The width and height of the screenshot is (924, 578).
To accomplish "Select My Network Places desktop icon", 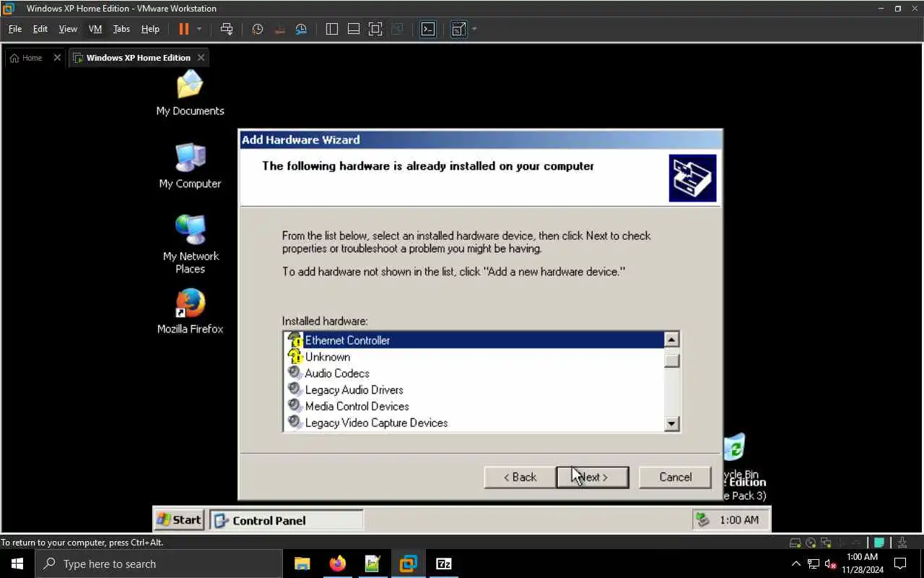I will (191, 244).
